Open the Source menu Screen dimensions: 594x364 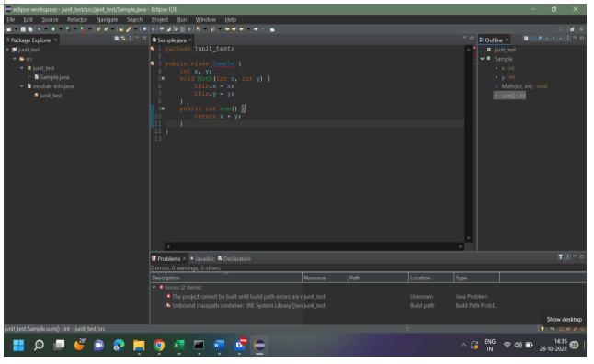(50, 19)
